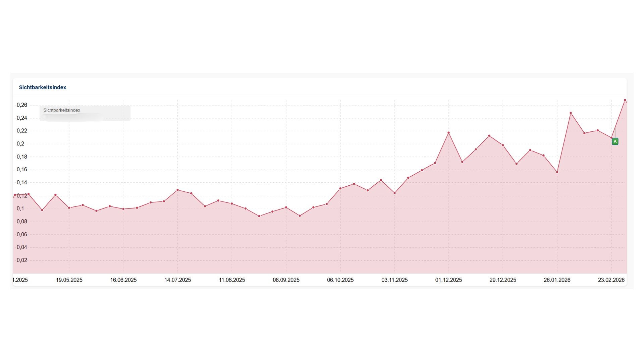
Task: Click the data point above 11.08.2025
Action: [231, 203]
